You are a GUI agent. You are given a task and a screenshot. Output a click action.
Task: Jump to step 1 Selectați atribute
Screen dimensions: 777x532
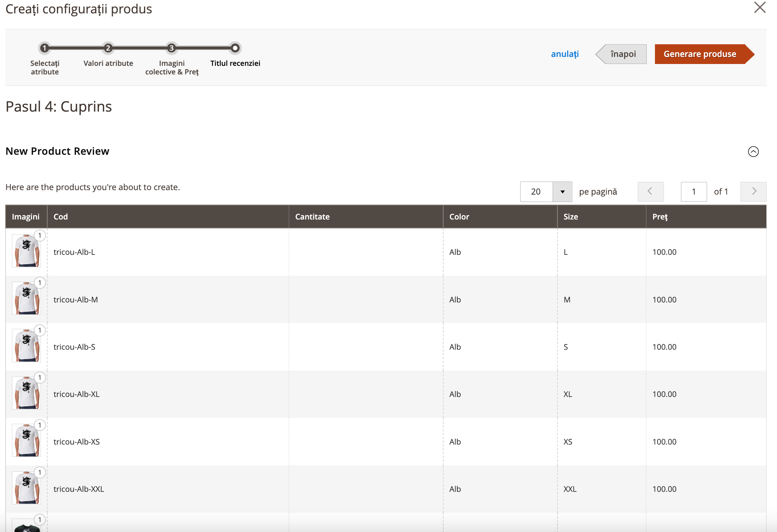point(45,48)
